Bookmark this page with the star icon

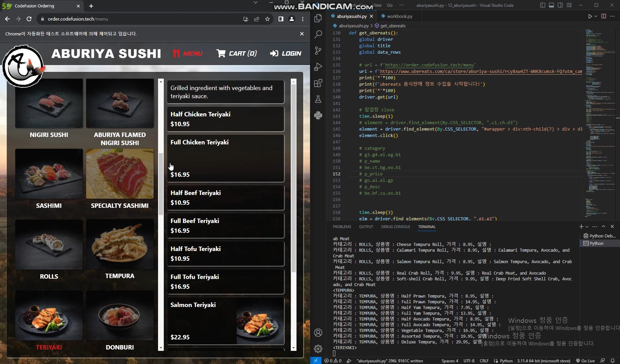click(x=267, y=19)
